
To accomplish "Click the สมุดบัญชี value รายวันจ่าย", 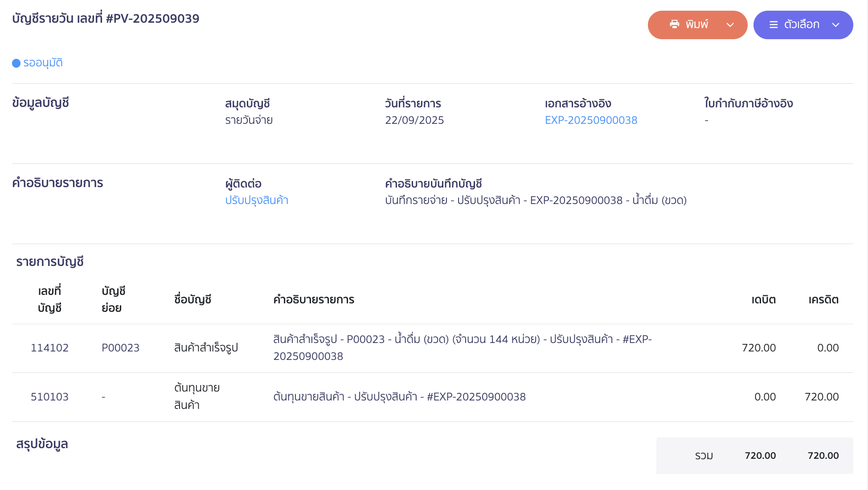I will click(249, 120).
